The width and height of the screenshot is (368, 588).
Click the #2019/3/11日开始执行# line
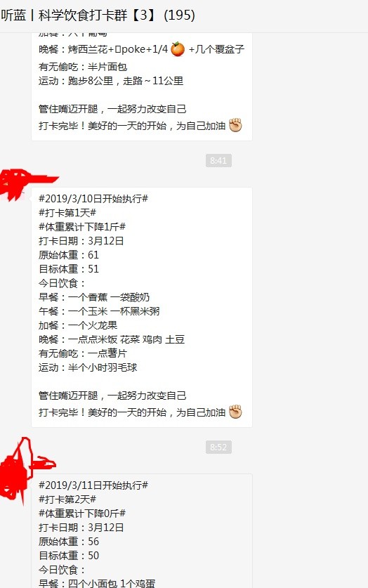[x=93, y=485]
